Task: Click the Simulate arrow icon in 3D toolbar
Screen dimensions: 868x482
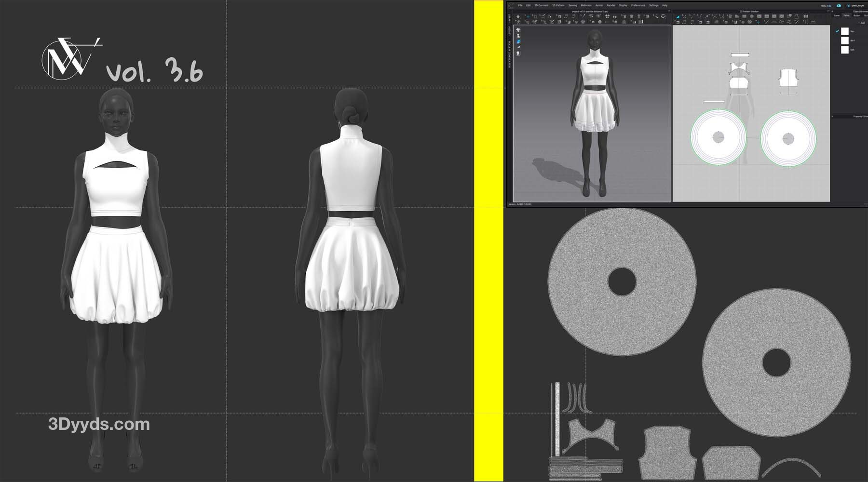Action: [518, 16]
